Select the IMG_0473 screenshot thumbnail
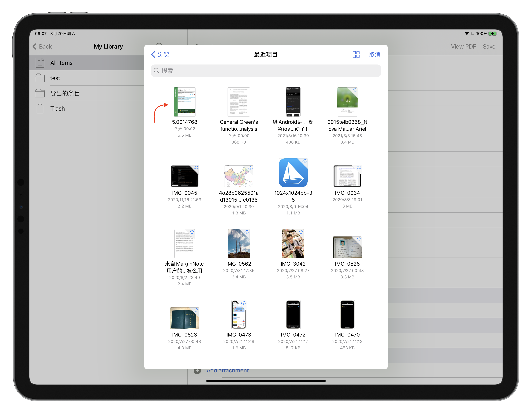This screenshot has height=414, width=532. tap(239, 315)
